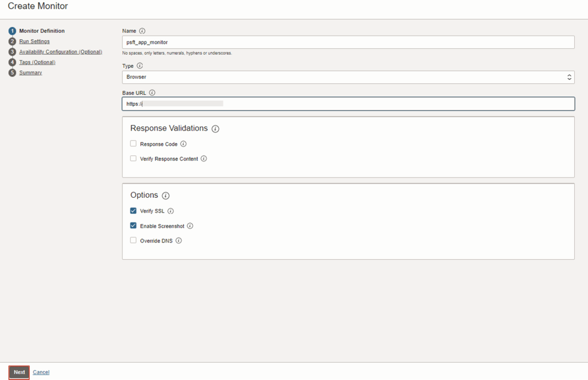Image resolution: width=588 pixels, height=380 pixels.
Task: Disable the Enable Screenshot checkbox
Action: [133, 226]
